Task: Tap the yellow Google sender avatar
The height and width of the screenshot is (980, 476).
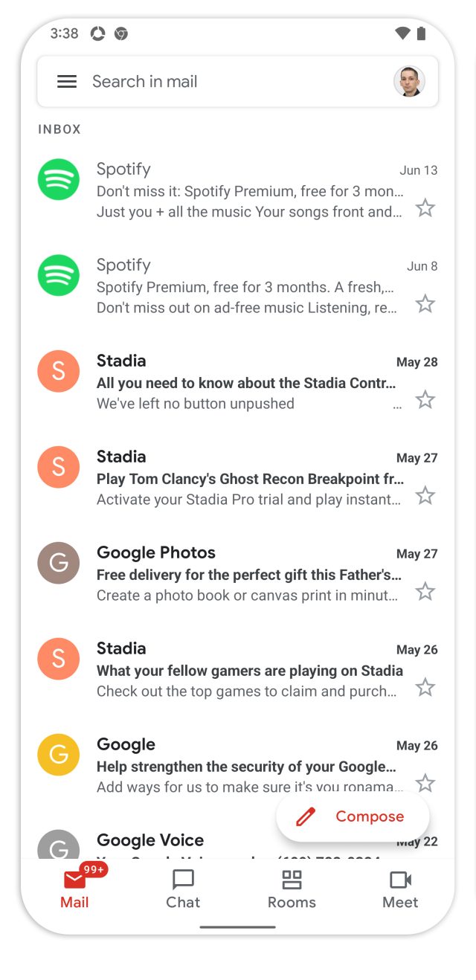Action: point(58,755)
